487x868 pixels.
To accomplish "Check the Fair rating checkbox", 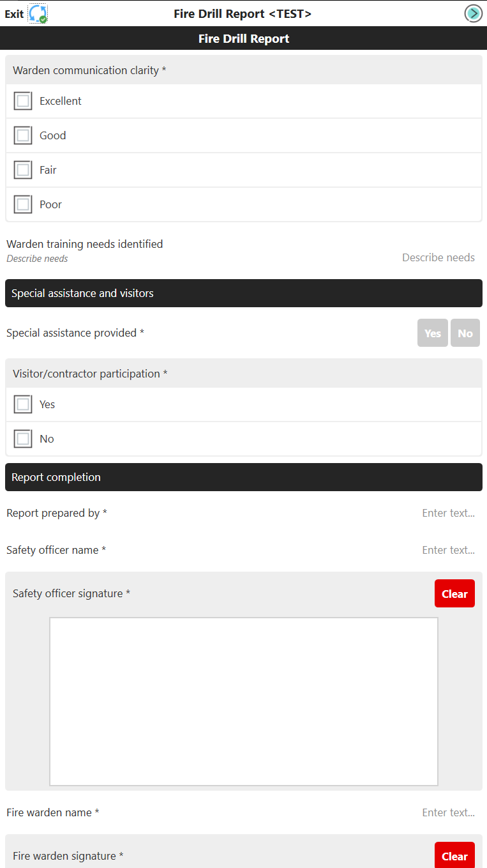I will pyautogui.click(x=23, y=169).
